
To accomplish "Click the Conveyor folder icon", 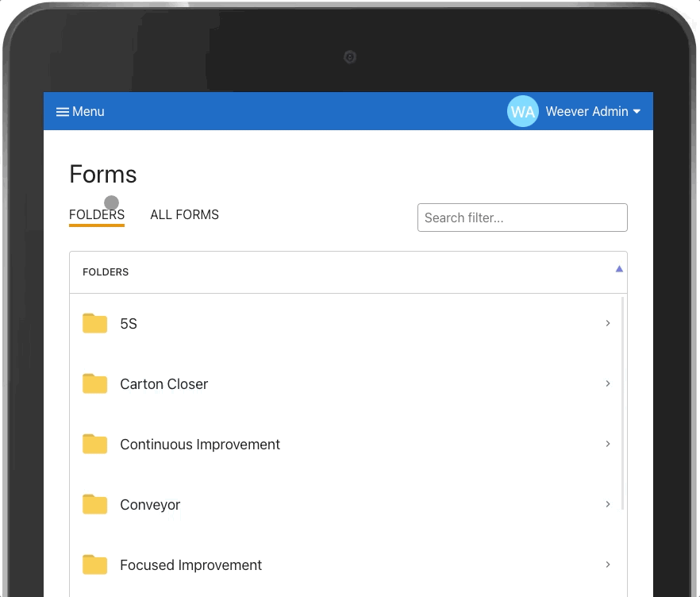I will (94, 504).
